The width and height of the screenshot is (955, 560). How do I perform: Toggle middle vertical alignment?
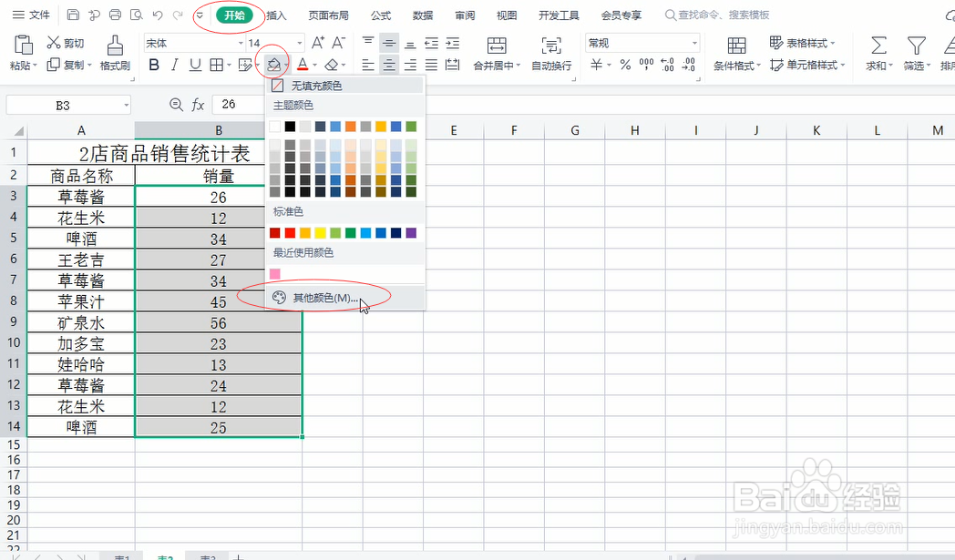[x=389, y=43]
